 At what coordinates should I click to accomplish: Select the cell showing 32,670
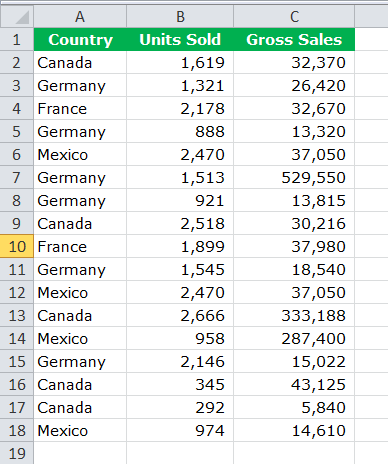pos(294,108)
